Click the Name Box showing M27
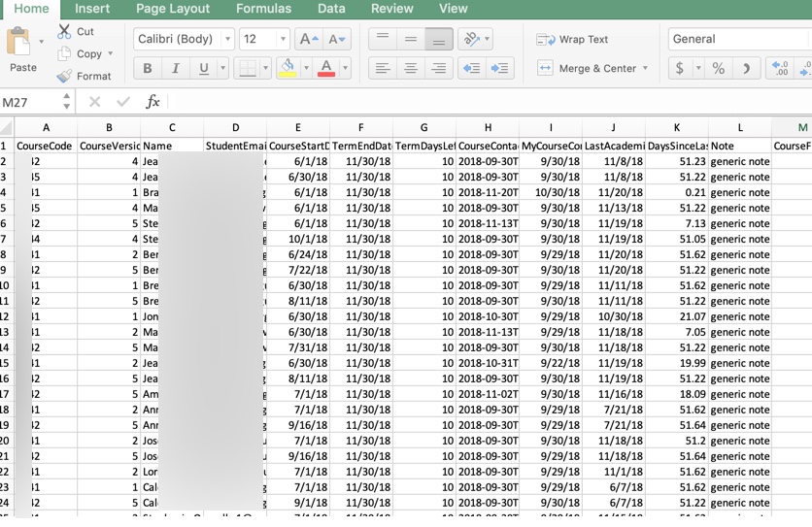Viewport: 812px width, 527px height. pos(29,102)
